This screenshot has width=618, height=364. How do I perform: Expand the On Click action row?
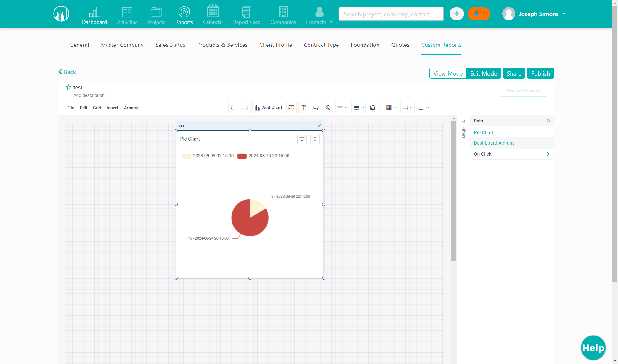click(x=512, y=154)
